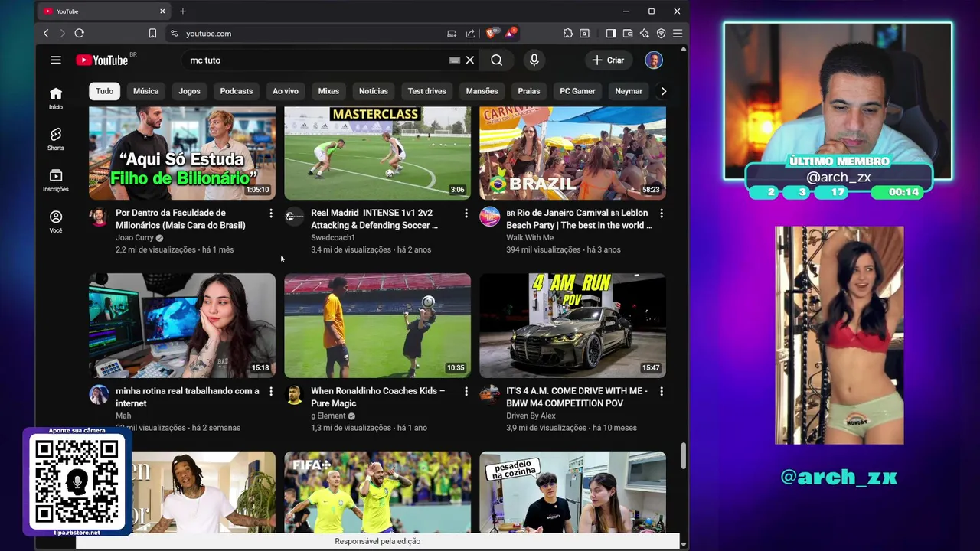Open the Driven By Alex channel link

pos(531,416)
